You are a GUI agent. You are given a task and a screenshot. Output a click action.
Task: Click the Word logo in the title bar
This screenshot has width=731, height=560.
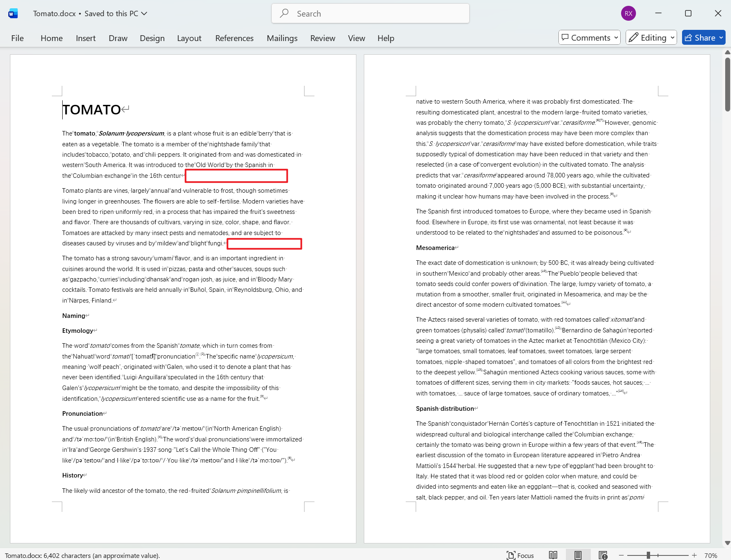tap(12, 13)
